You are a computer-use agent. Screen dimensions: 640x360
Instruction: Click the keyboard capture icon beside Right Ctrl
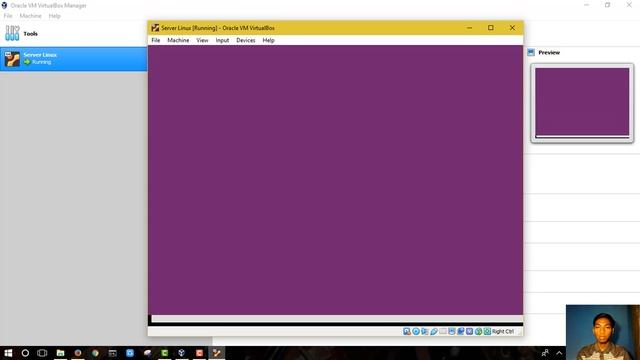487,331
